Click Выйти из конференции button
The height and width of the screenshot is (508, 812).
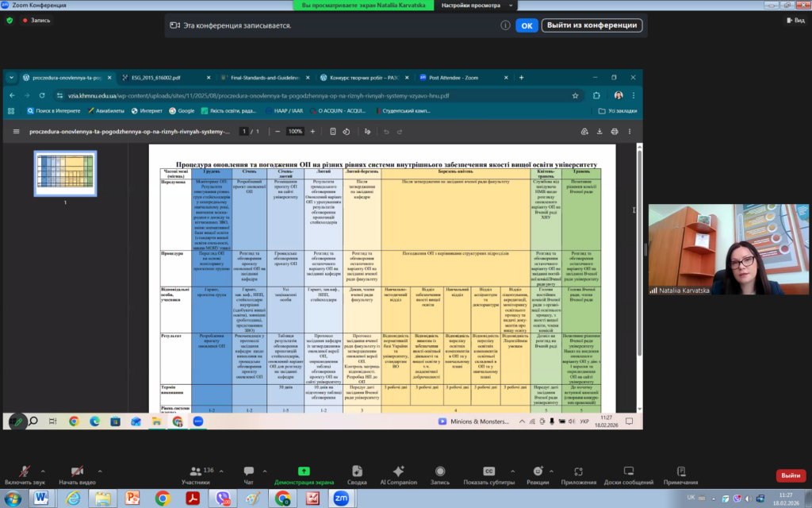[x=592, y=25]
